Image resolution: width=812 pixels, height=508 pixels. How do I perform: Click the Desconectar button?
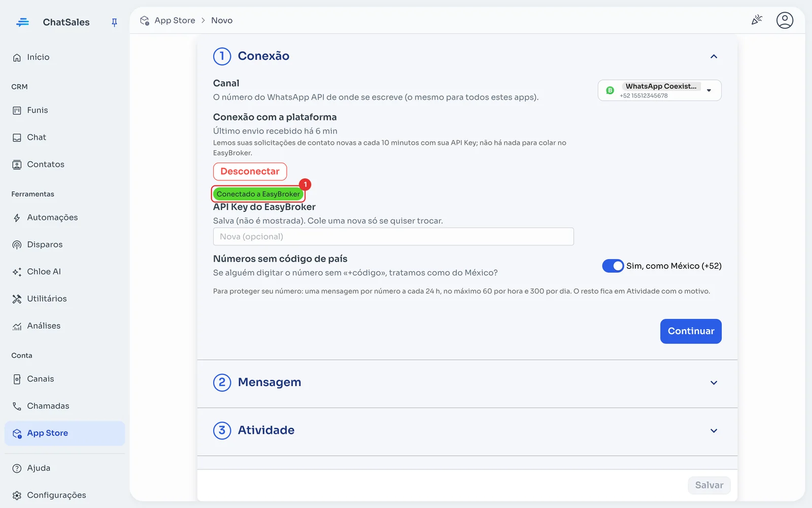pyautogui.click(x=250, y=172)
